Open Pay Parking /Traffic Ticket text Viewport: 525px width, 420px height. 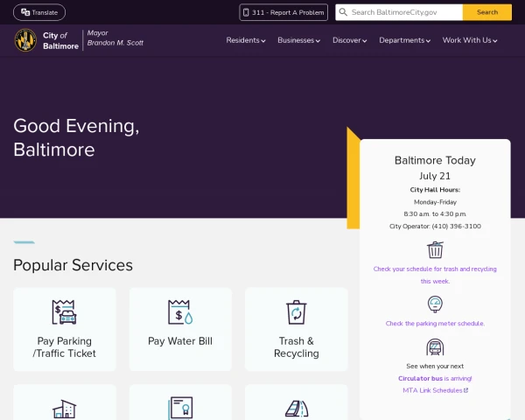(x=64, y=347)
